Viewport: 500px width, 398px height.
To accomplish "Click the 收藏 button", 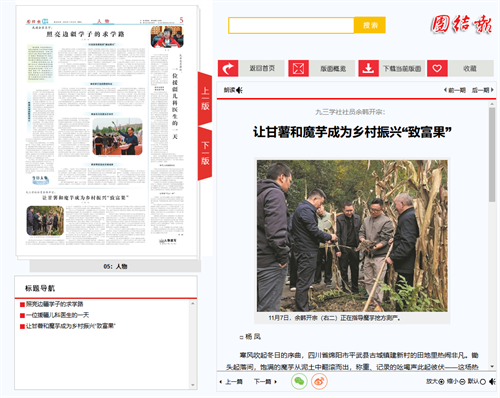I will click(x=470, y=69).
